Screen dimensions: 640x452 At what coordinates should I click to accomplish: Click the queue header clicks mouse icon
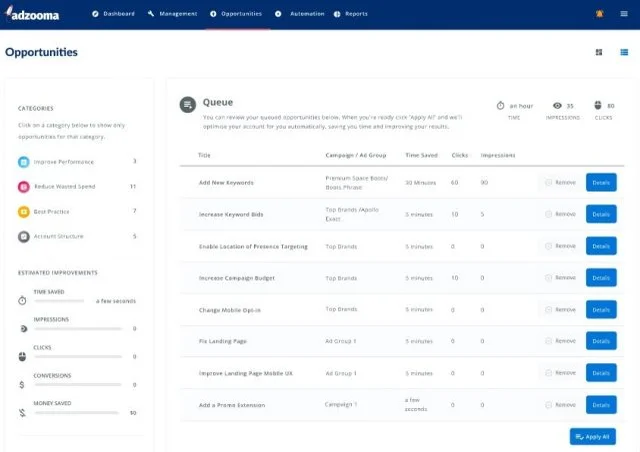(598, 105)
